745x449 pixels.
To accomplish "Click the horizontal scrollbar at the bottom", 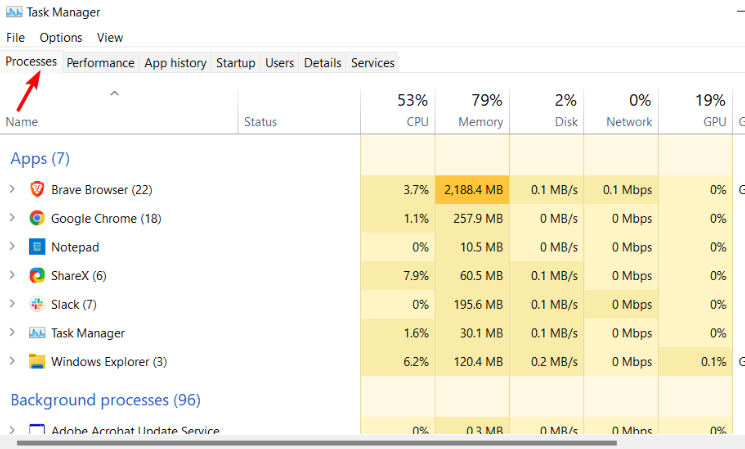I will pos(317,443).
